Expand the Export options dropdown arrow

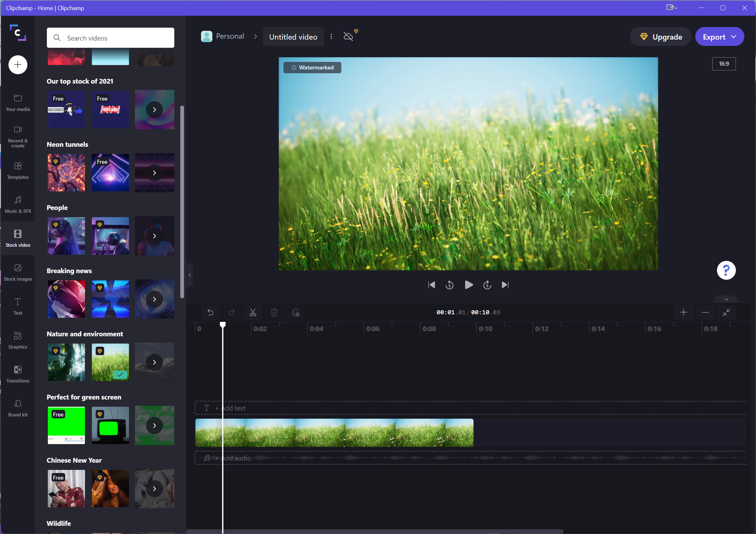tap(736, 37)
